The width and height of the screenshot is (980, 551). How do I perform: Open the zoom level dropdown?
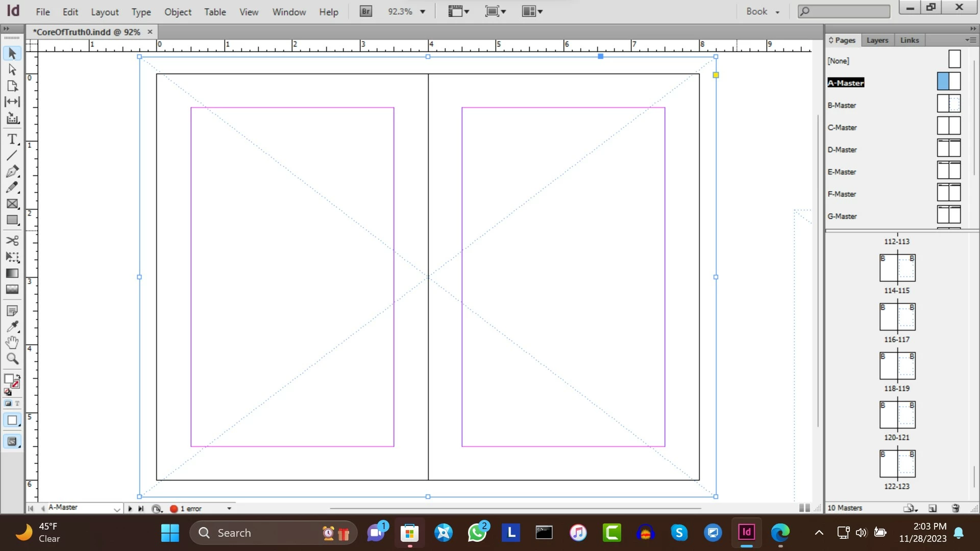click(423, 11)
